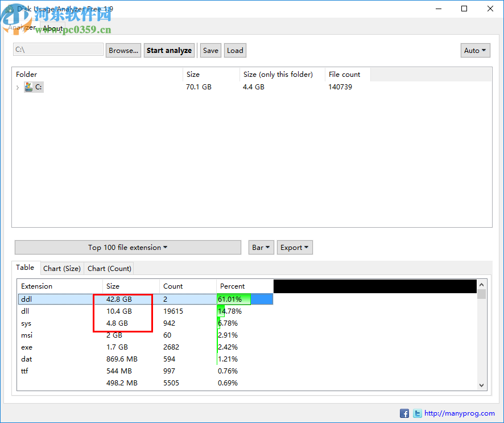The image size is (504, 423).
Task: Open the Bar chart style dropdown
Action: [261, 247]
